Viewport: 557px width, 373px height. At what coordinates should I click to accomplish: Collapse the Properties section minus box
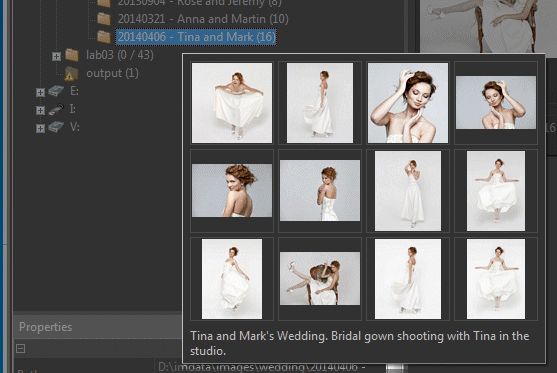click(x=21, y=348)
